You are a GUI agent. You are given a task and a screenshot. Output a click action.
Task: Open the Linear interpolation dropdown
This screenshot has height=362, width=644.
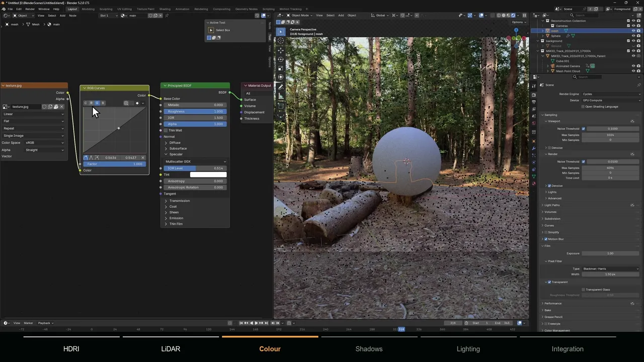pos(34,114)
